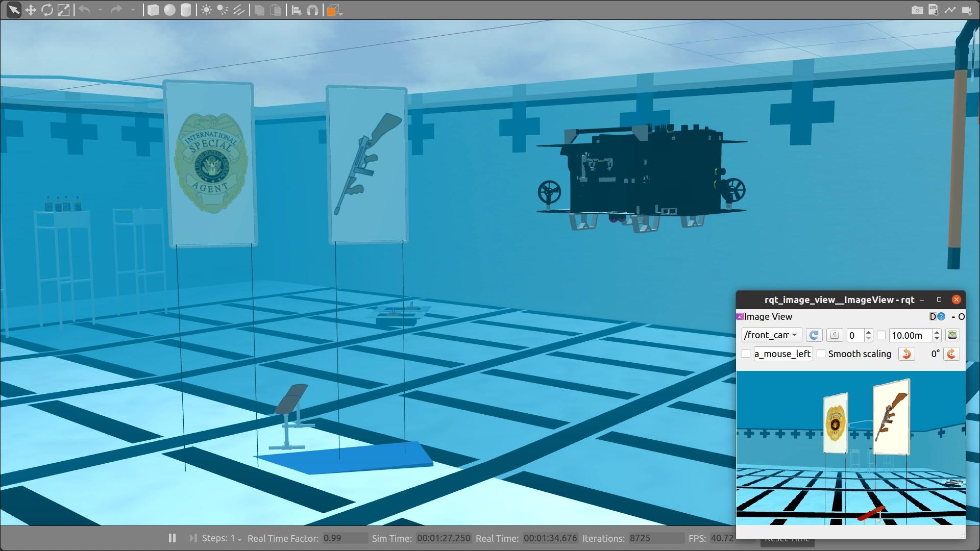Select the translate mode tool
980x551 pixels.
coord(31,10)
